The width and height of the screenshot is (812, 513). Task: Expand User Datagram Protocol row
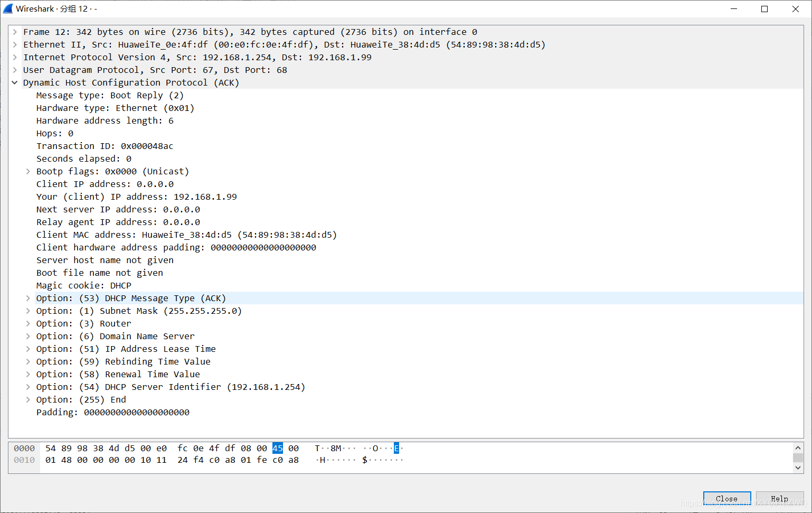pos(15,70)
